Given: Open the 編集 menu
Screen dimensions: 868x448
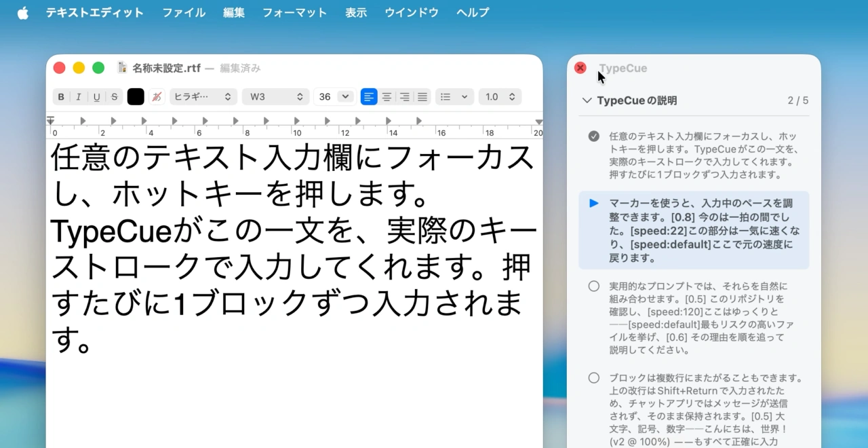Looking at the screenshot, I should (234, 12).
